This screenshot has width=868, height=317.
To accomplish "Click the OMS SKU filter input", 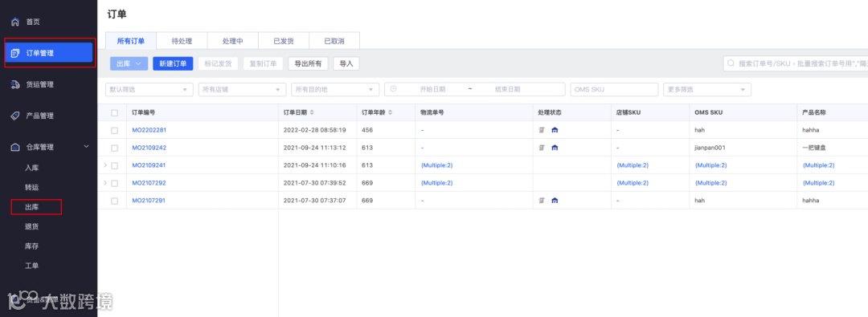I will point(614,90).
